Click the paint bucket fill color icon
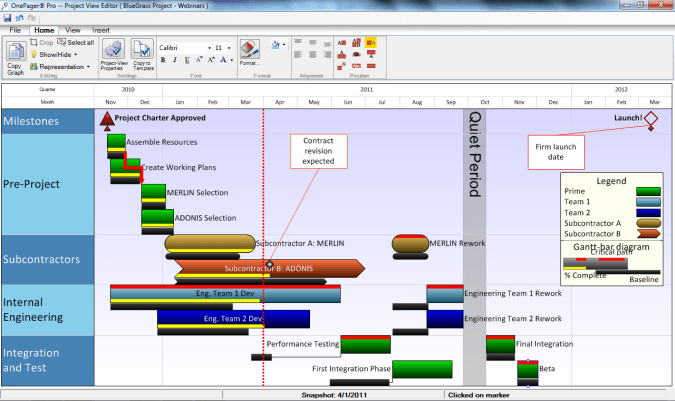This screenshot has height=401, width=675. pyautogui.click(x=276, y=44)
